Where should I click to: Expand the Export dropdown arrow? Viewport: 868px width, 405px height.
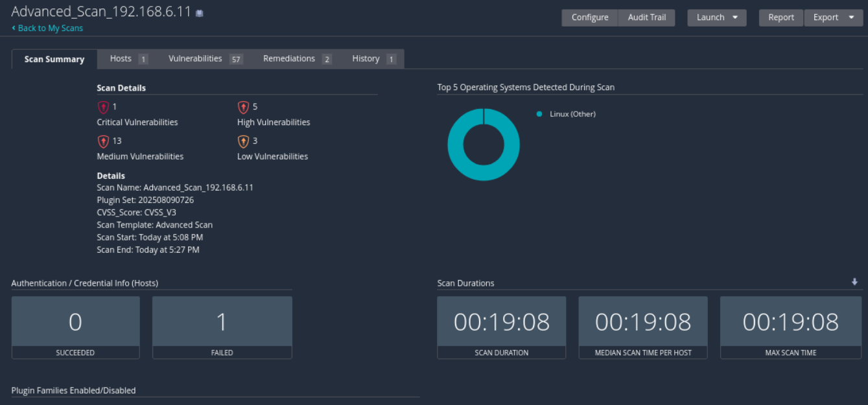click(851, 17)
